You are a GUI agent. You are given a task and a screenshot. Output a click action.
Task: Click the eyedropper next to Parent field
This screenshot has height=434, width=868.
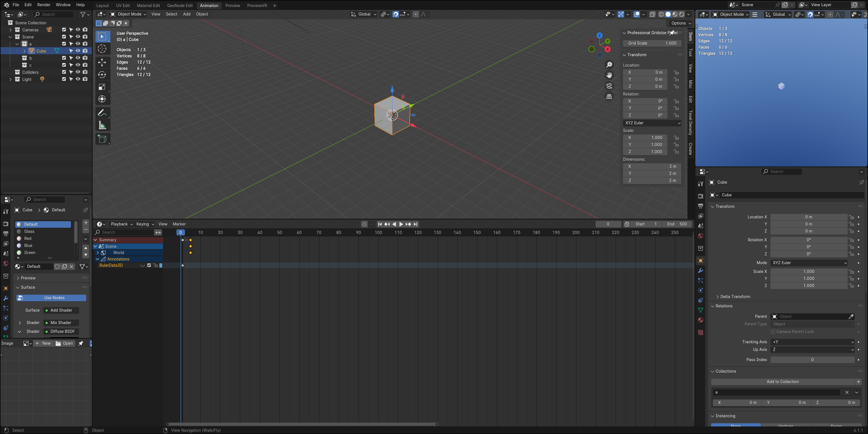coord(851,316)
